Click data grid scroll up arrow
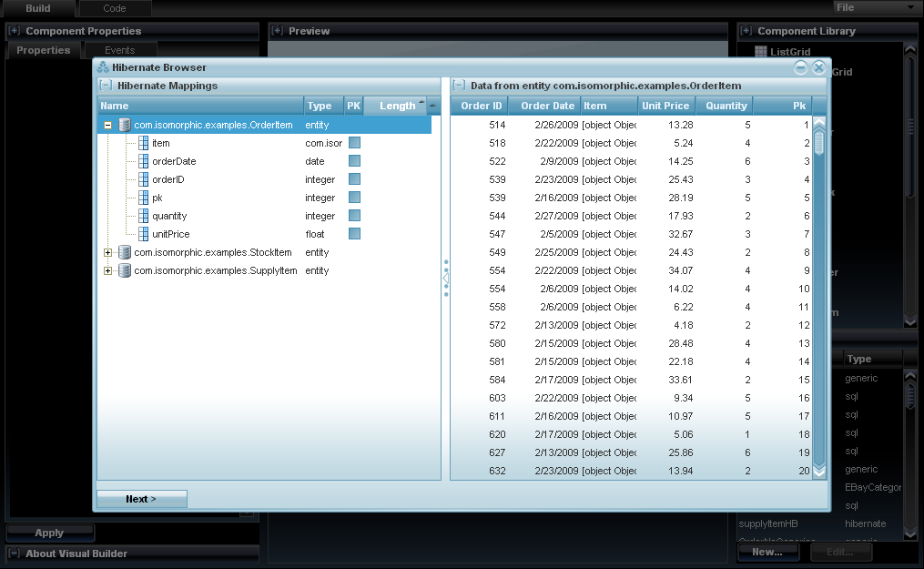Image resolution: width=924 pixels, height=569 pixels. [819, 123]
